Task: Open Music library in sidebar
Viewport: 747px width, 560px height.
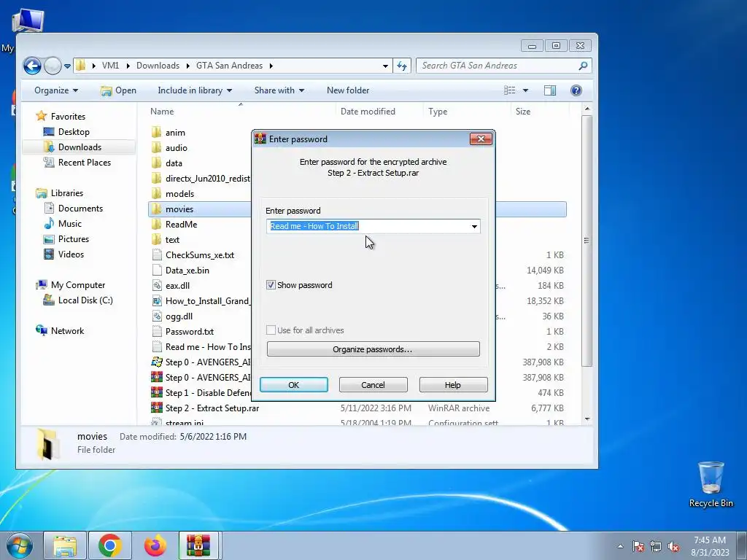Action: pyautogui.click(x=69, y=223)
